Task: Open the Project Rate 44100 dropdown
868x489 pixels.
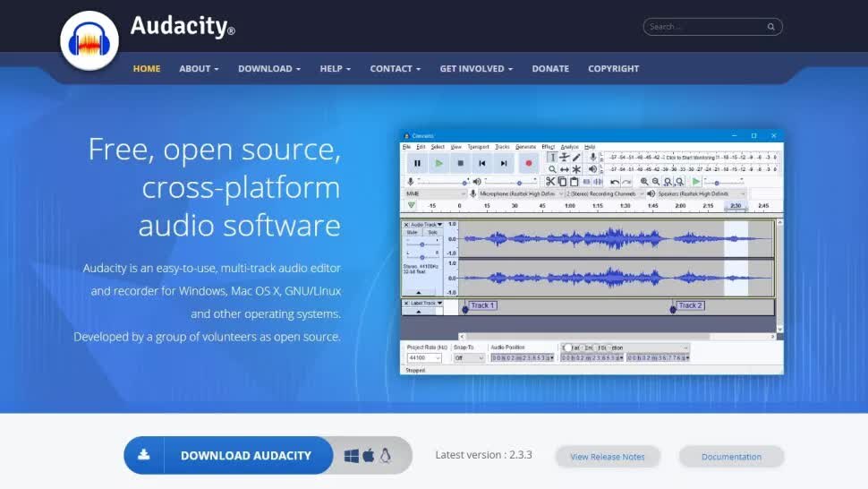Action: click(424, 358)
